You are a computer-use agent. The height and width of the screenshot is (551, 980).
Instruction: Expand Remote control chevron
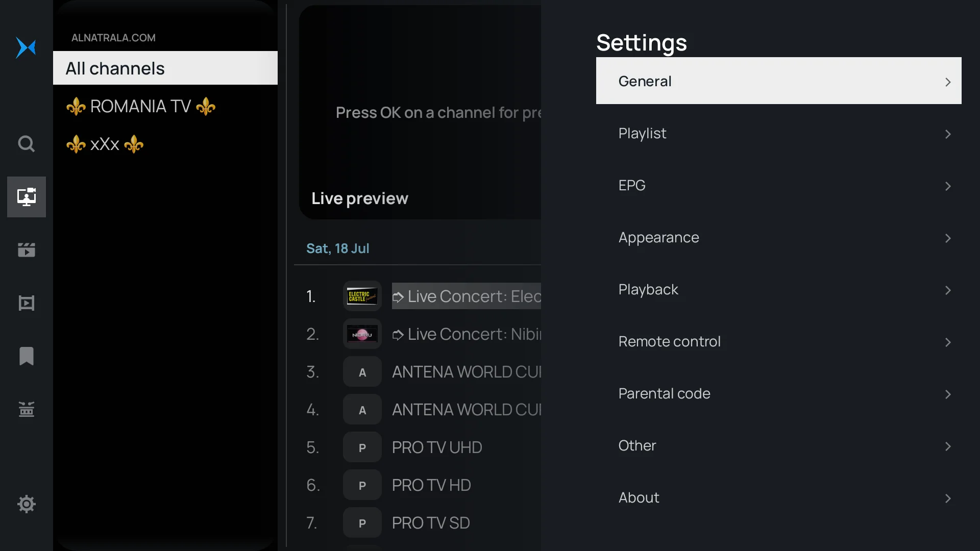tap(948, 342)
